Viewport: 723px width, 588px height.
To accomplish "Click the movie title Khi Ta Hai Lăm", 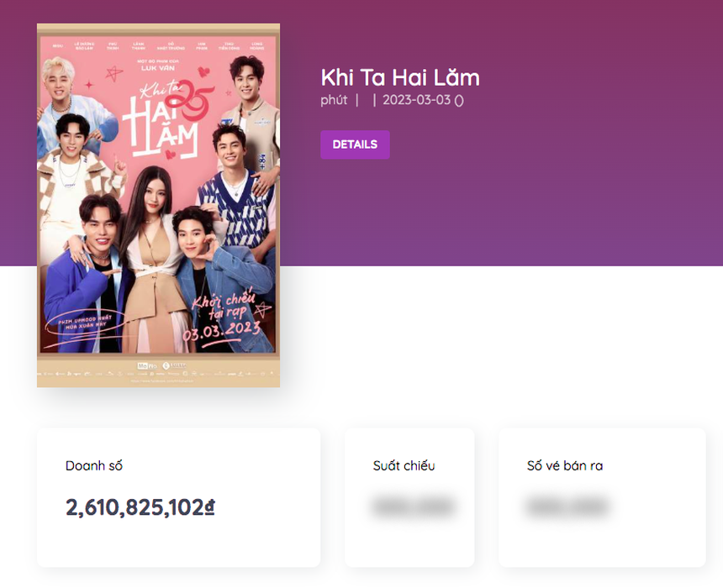I will pyautogui.click(x=400, y=78).
